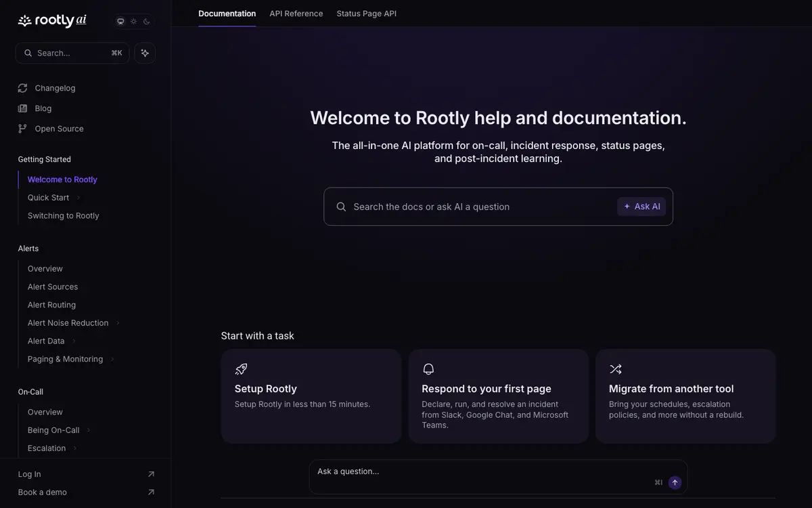812x508 pixels.
Task: Click the Alerts section heading
Action: (x=28, y=249)
